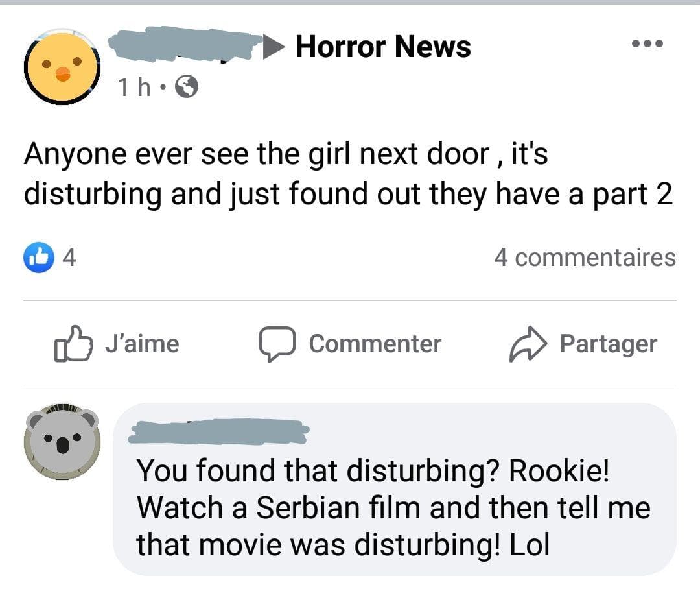700x589 pixels.
Task: Like the post with J'aime
Action: pos(117,344)
